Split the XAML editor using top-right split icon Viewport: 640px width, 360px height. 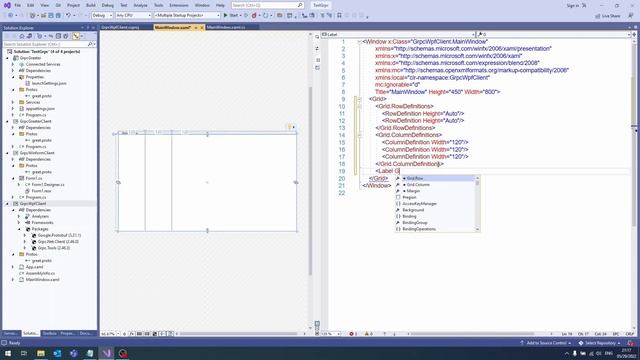point(634,35)
